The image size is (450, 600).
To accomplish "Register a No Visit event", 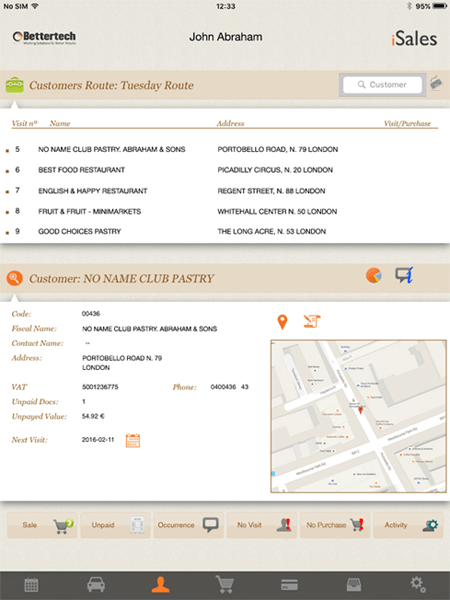I will 262,525.
